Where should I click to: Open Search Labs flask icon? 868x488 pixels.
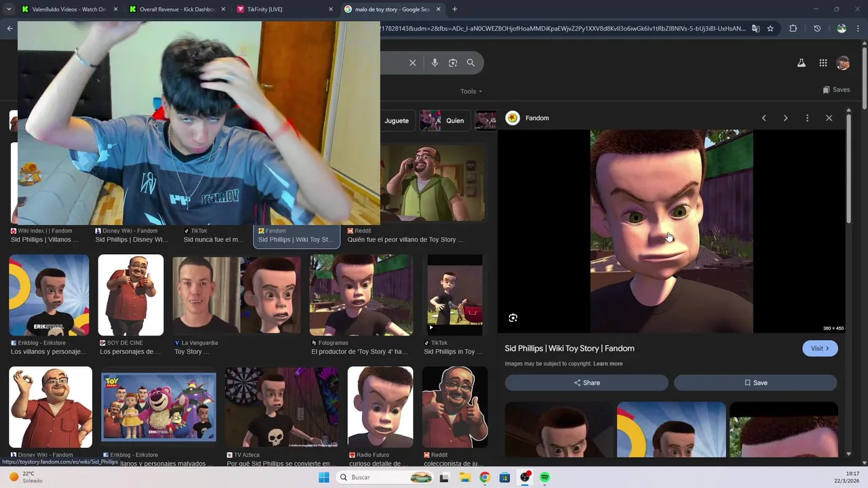pyautogui.click(x=801, y=63)
